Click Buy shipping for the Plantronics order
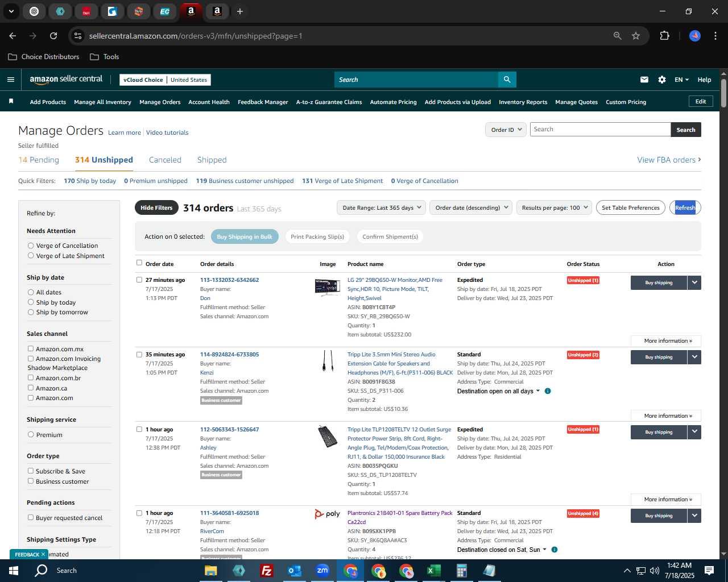This screenshot has width=728, height=582. click(x=659, y=516)
